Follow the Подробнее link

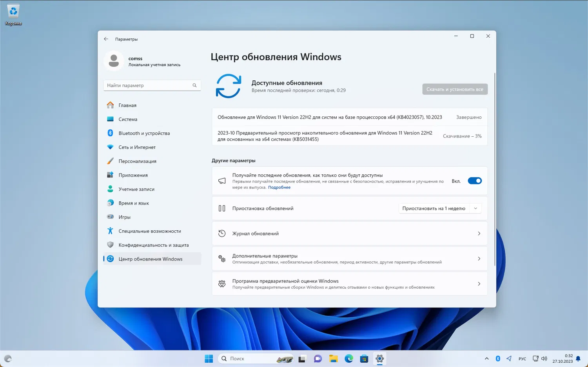279,187
